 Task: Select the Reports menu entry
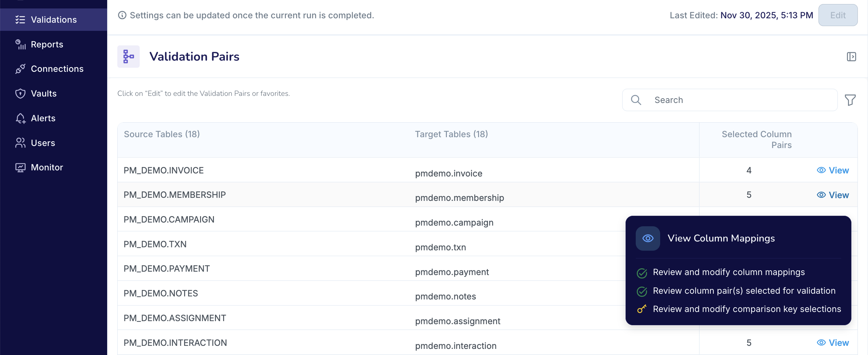(x=47, y=44)
